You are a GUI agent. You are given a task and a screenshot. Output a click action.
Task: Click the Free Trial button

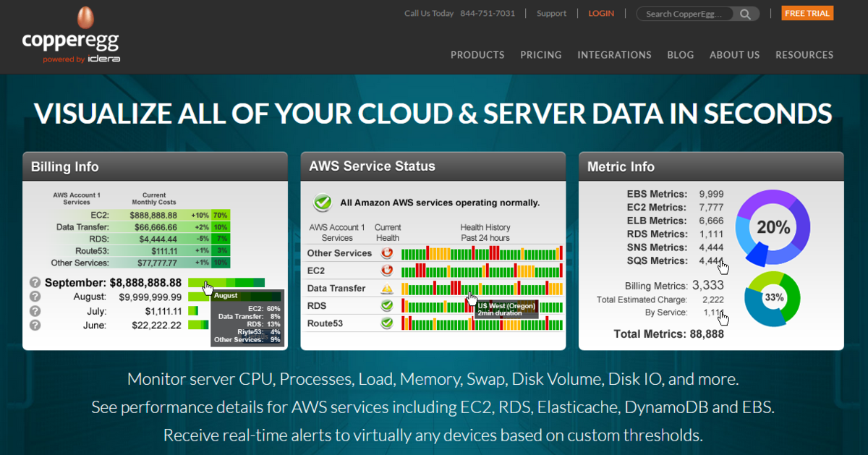coord(807,14)
